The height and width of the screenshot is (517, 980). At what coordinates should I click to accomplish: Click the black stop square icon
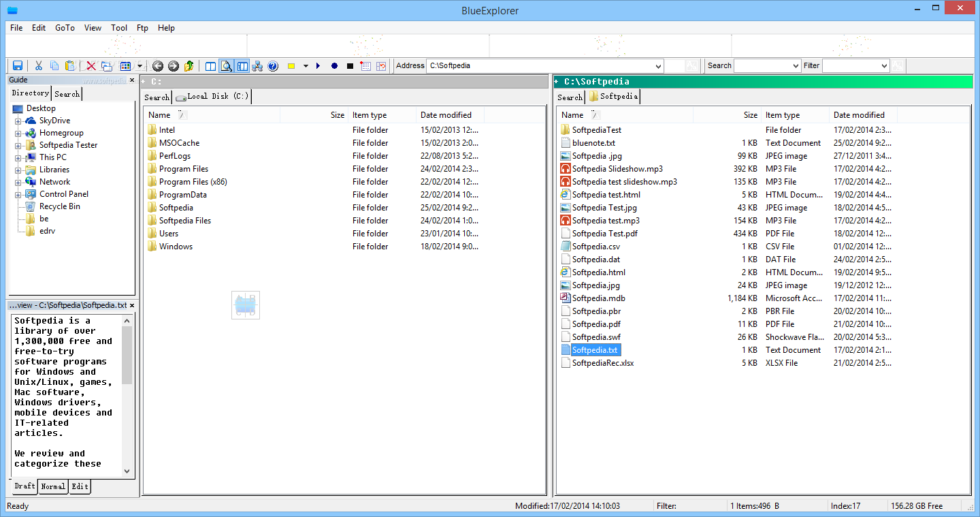point(350,66)
